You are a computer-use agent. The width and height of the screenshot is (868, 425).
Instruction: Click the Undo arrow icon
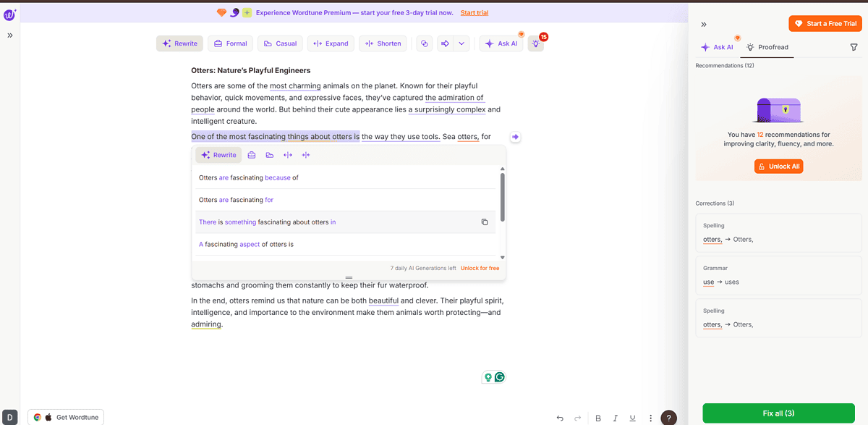[560, 418]
